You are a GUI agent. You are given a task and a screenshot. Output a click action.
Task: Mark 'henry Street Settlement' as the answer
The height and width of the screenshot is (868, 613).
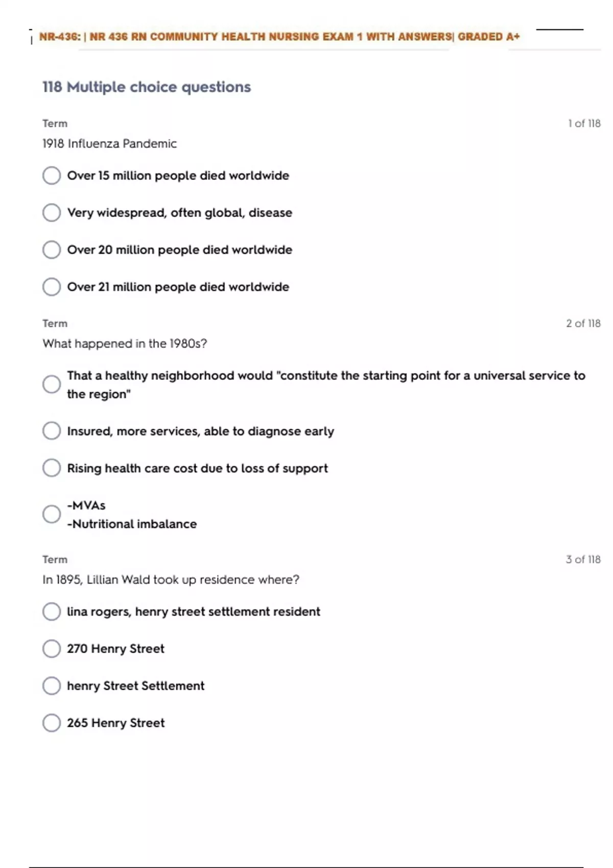pos(52,686)
